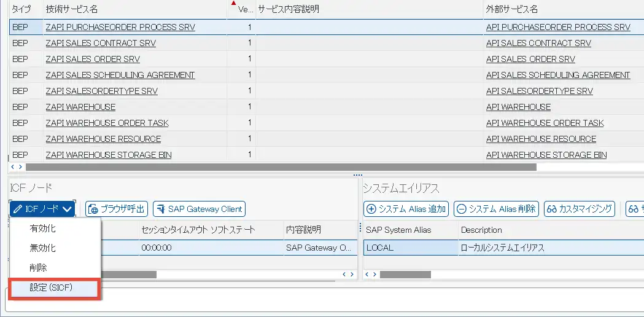Open ZAPI SALESORDERTYPE SRV link
The height and width of the screenshot is (317, 644).
pos(101,91)
